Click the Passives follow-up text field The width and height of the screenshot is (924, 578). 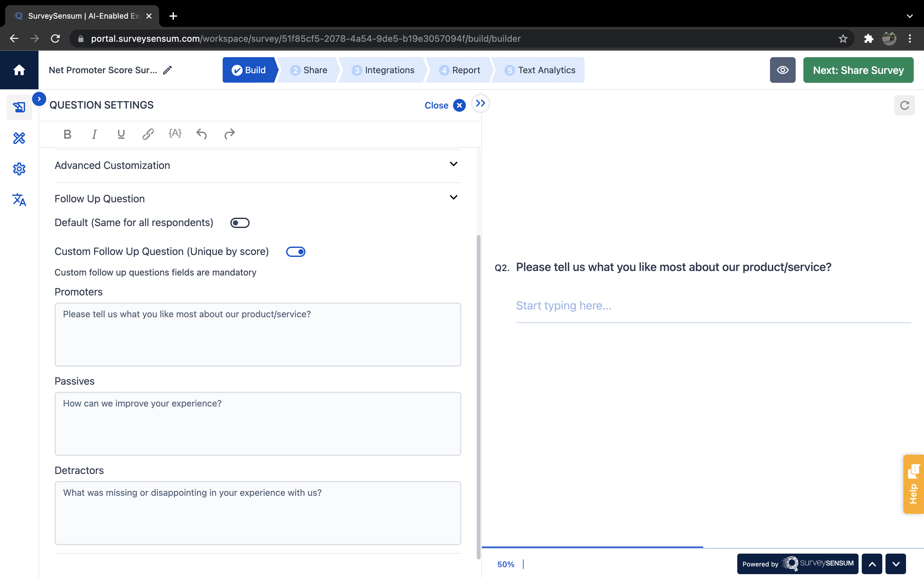(x=258, y=424)
